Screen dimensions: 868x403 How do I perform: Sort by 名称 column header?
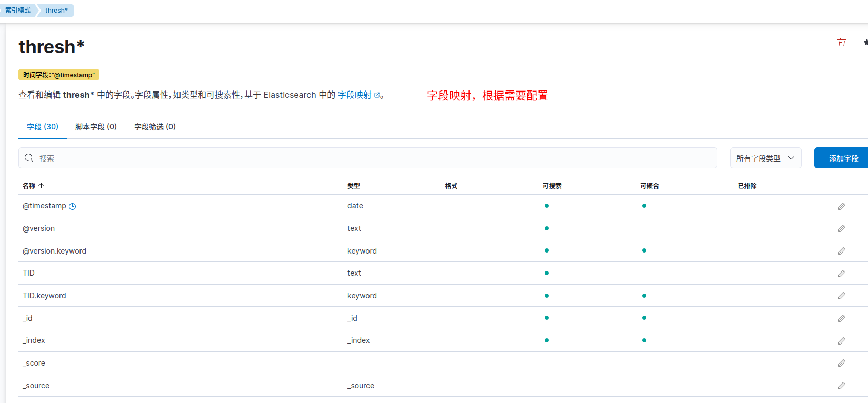(x=33, y=186)
